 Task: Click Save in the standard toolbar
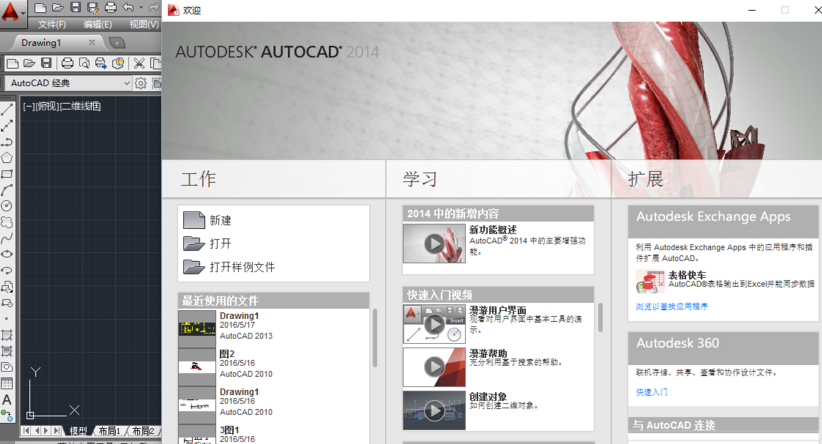tap(46, 63)
